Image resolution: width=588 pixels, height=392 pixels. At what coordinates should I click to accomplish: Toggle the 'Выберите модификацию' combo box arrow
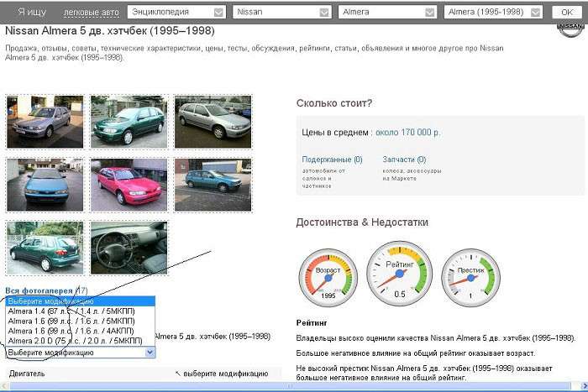(150, 353)
